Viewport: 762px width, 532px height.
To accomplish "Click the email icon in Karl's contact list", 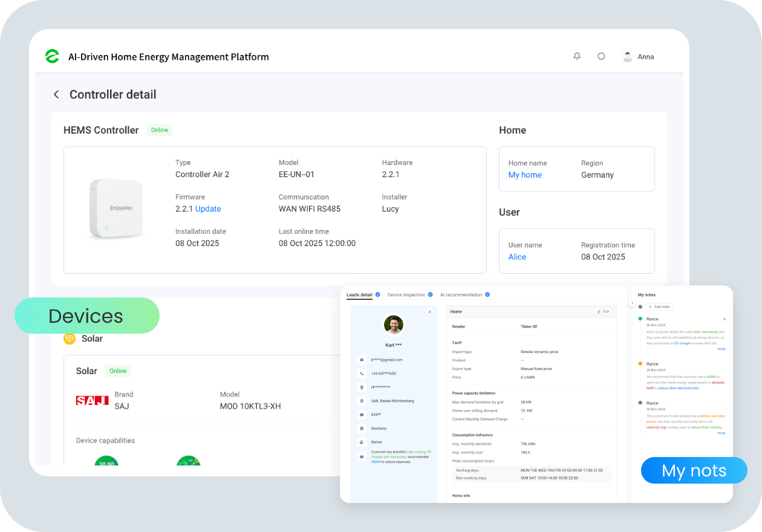I will pos(360,359).
